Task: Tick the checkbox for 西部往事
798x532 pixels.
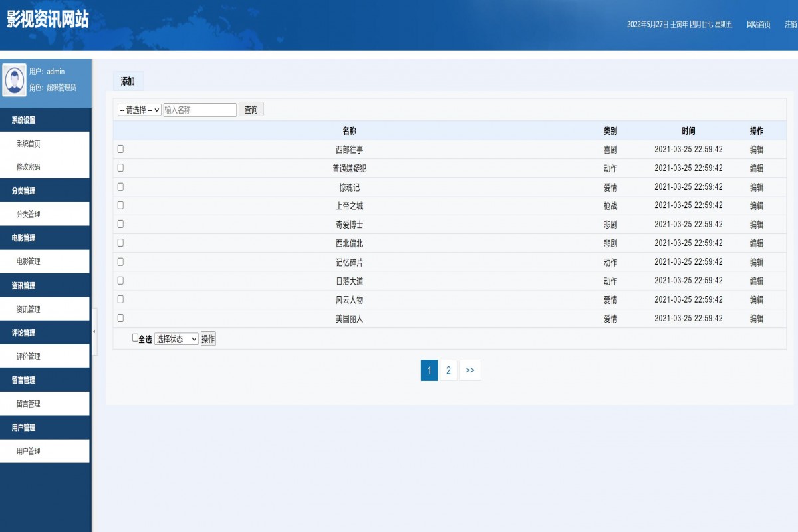Action: 120,149
